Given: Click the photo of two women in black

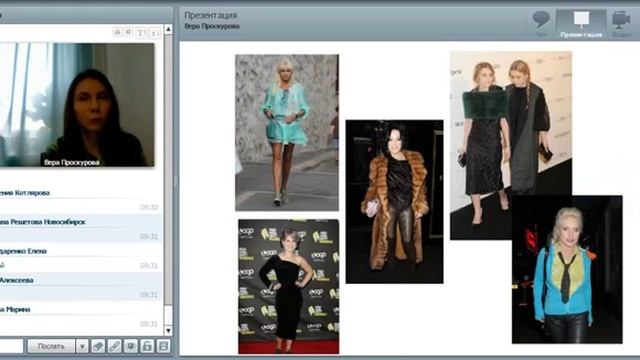Looking at the screenshot, I should click(x=511, y=145).
